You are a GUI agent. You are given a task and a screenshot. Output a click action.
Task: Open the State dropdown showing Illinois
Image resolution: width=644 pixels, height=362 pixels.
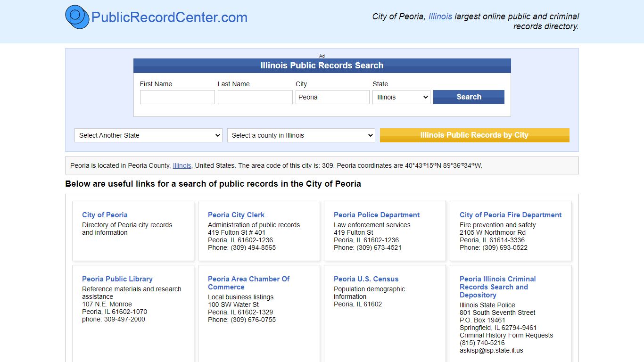401,97
